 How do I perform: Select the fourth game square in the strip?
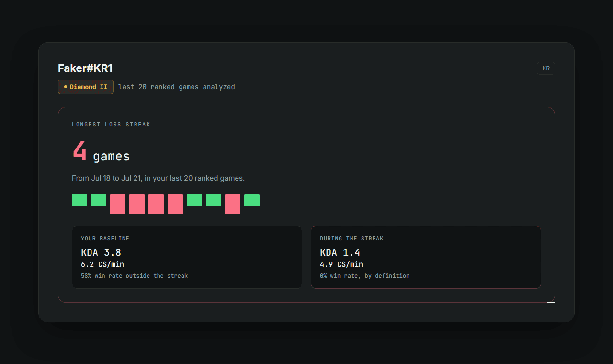137,204
